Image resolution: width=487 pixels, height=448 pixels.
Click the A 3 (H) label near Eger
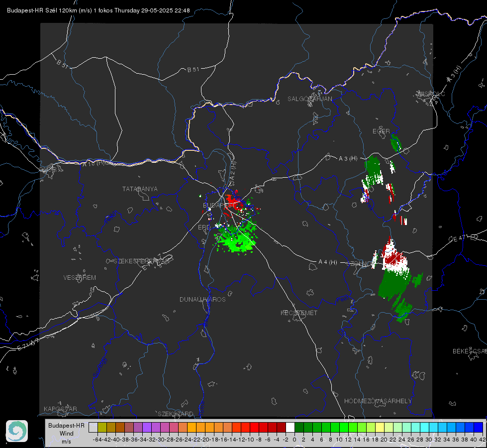click(348, 159)
